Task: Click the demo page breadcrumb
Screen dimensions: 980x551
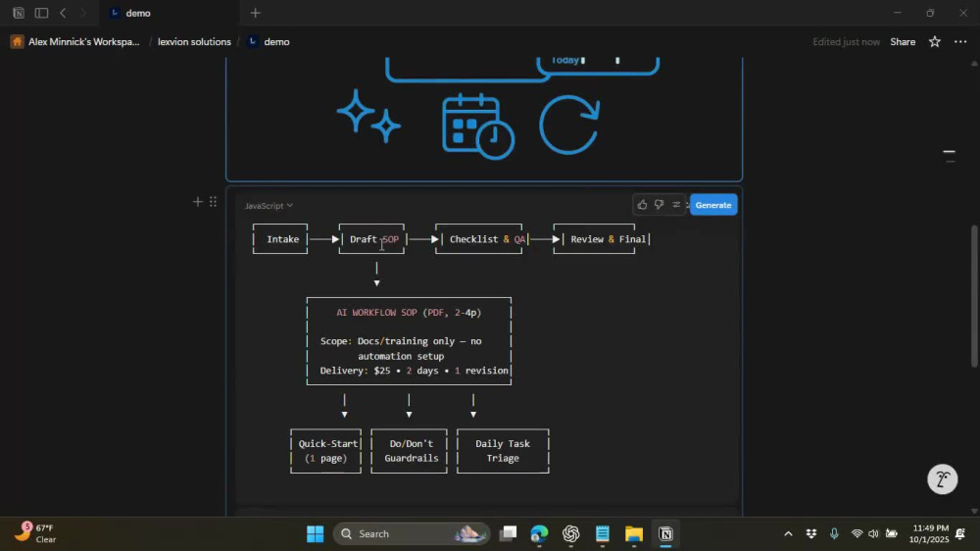Action: [269, 42]
